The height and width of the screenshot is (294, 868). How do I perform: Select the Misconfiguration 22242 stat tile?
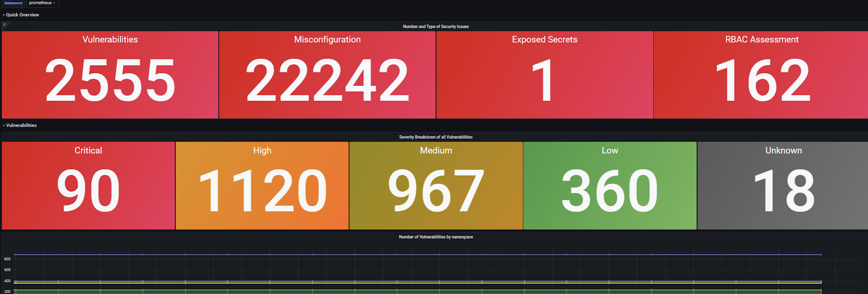tap(327, 75)
